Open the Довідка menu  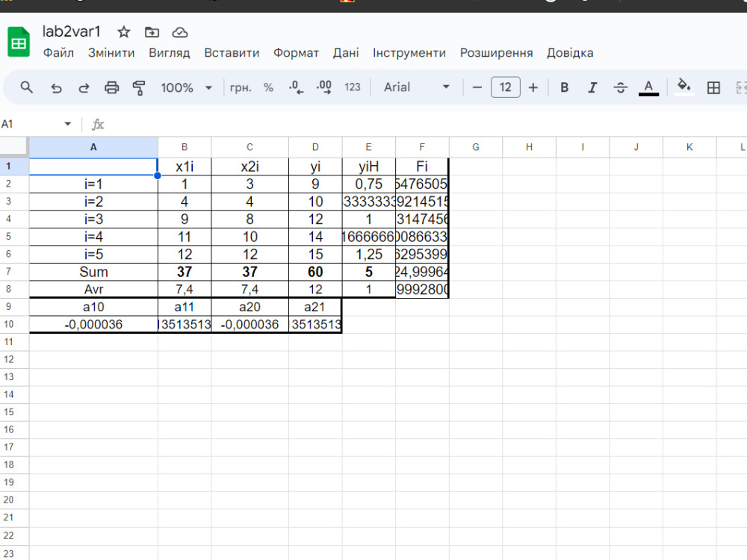click(x=570, y=53)
